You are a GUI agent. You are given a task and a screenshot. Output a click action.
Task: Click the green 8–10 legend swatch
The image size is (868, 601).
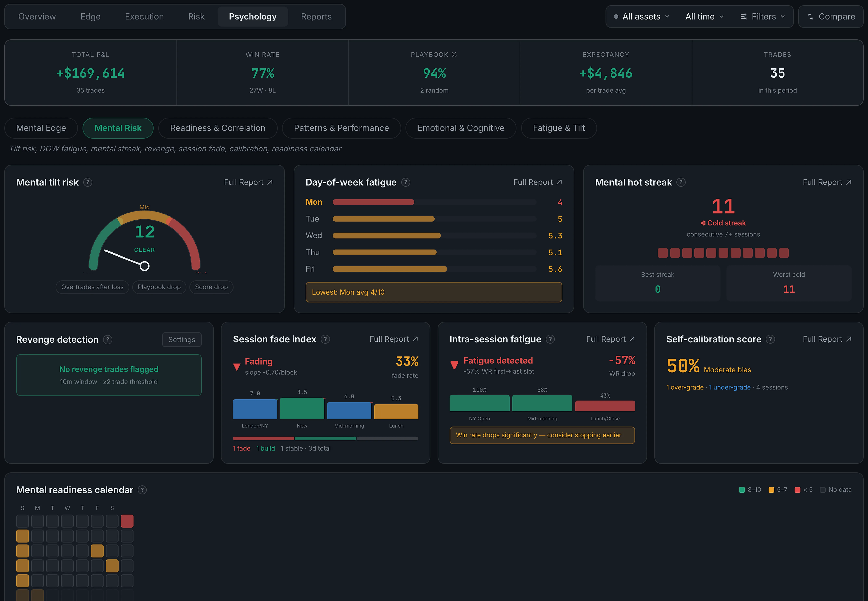tap(742, 490)
